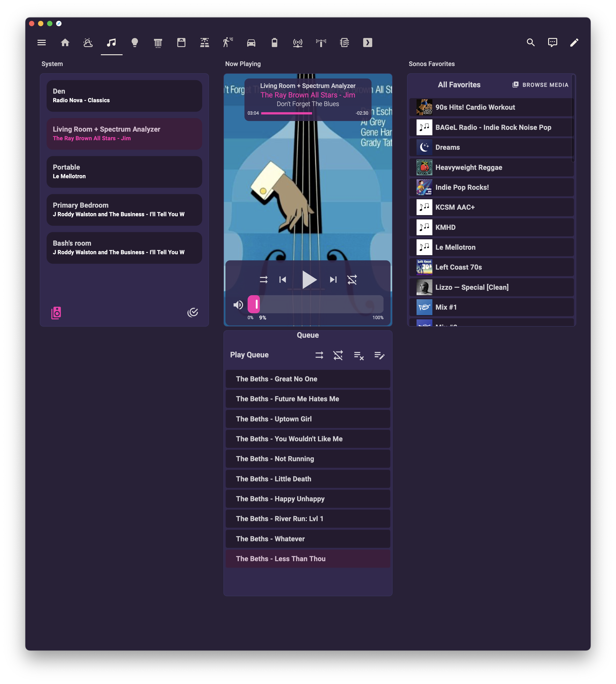The height and width of the screenshot is (684, 616).
Task: Open the weather tab icon
Action: click(x=88, y=43)
